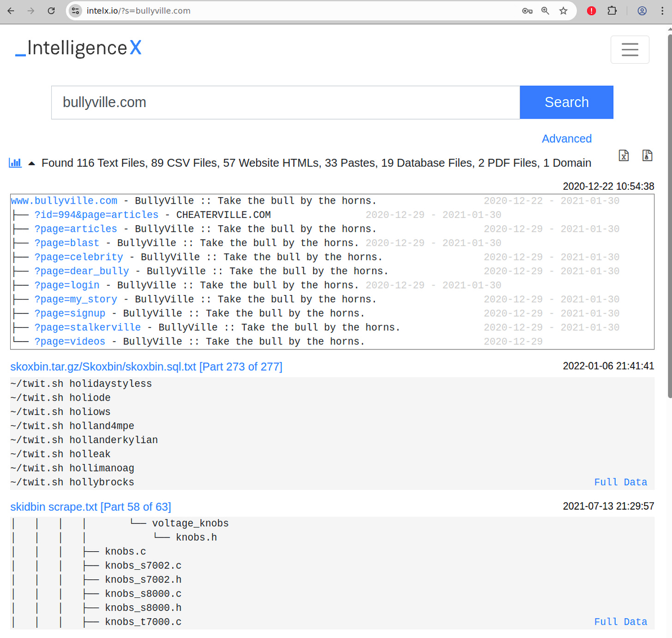
Task: Open the ?page=celebrity link
Action: coord(79,257)
